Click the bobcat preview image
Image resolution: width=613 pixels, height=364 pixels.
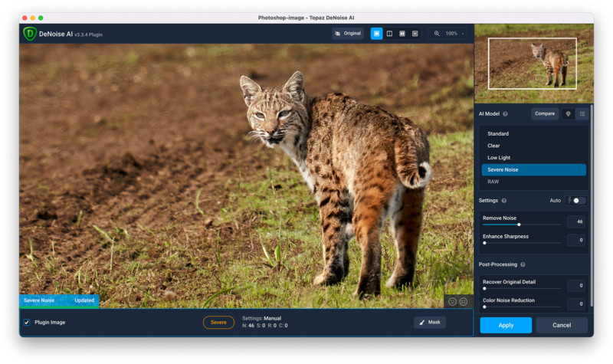246,176
